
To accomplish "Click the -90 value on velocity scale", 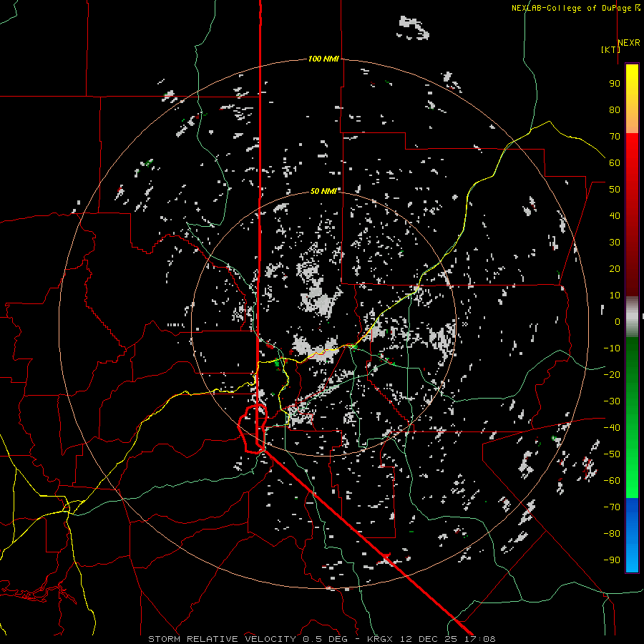I will pyautogui.click(x=612, y=560).
